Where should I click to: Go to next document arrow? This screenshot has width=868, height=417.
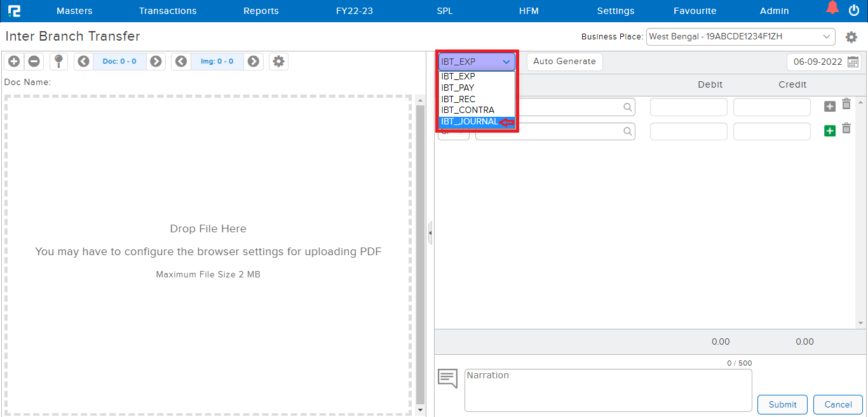[x=156, y=62]
